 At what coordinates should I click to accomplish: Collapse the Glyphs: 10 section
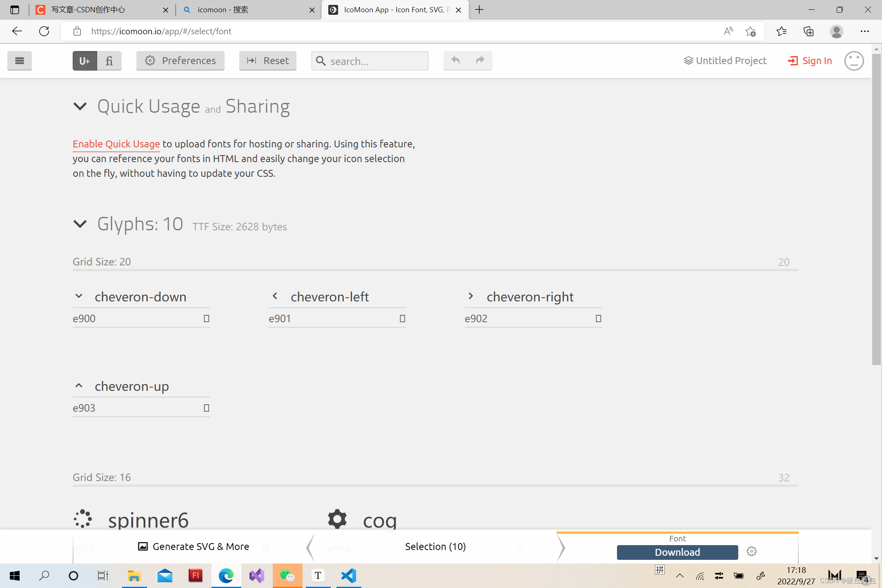80,224
